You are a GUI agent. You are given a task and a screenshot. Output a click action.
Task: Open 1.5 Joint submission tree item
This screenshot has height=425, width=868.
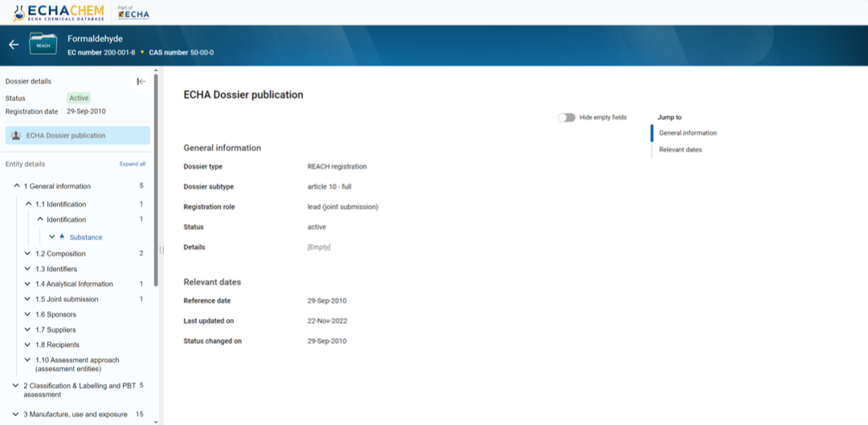(67, 299)
